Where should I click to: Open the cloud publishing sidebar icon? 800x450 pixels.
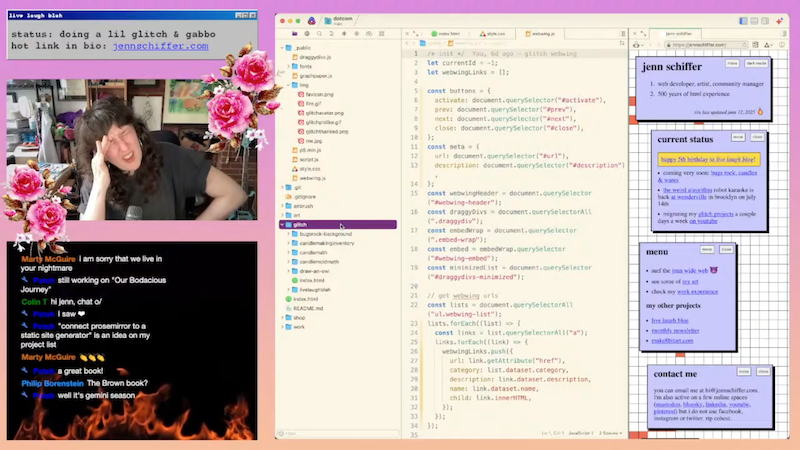click(x=369, y=34)
